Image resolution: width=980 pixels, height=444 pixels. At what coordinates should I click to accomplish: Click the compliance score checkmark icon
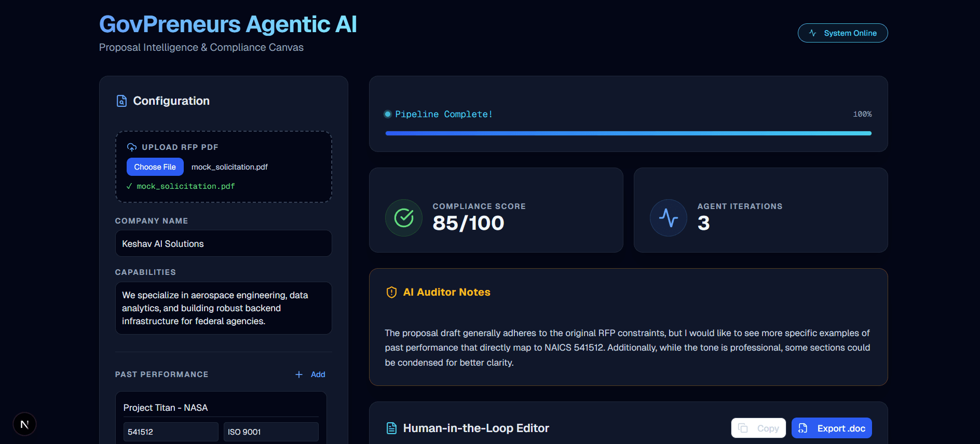click(404, 218)
